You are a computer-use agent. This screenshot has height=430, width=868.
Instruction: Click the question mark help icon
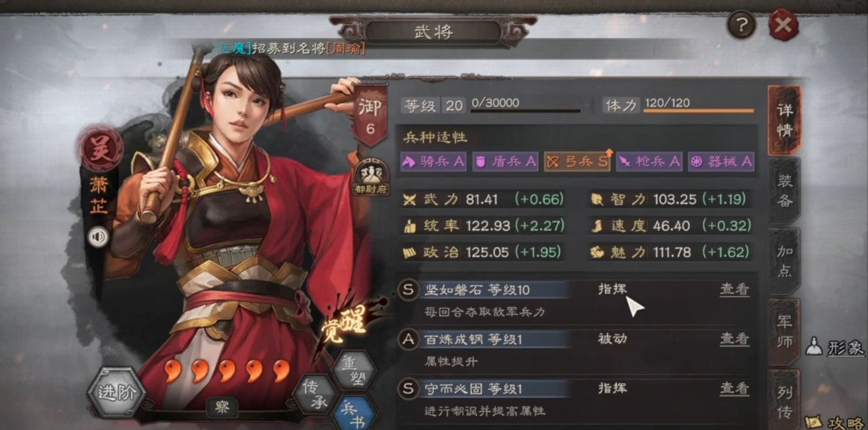[741, 26]
